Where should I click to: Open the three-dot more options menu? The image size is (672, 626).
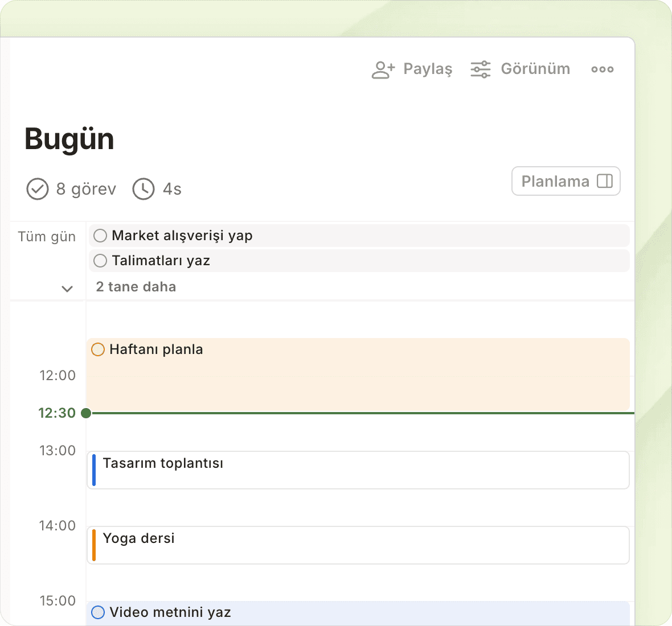(602, 69)
